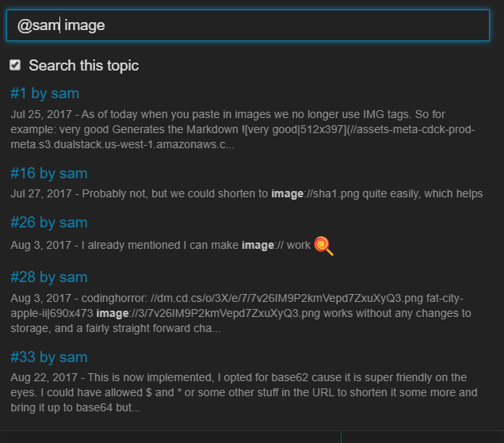The height and width of the screenshot is (443, 504).
Task: Open search result "#16 by sam"
Action: click(x=49, y=174)
